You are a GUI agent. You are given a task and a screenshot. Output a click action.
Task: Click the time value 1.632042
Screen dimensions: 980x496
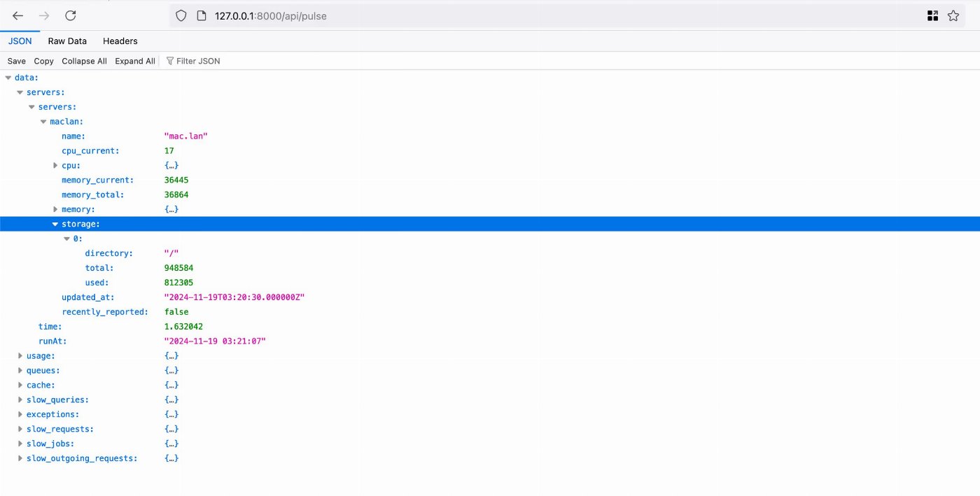point(183,327)
